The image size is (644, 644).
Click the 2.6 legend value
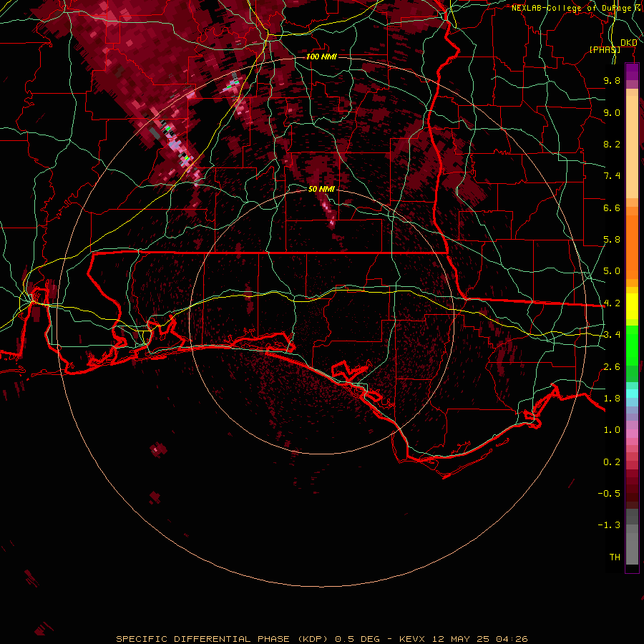(x=612, y=367)
